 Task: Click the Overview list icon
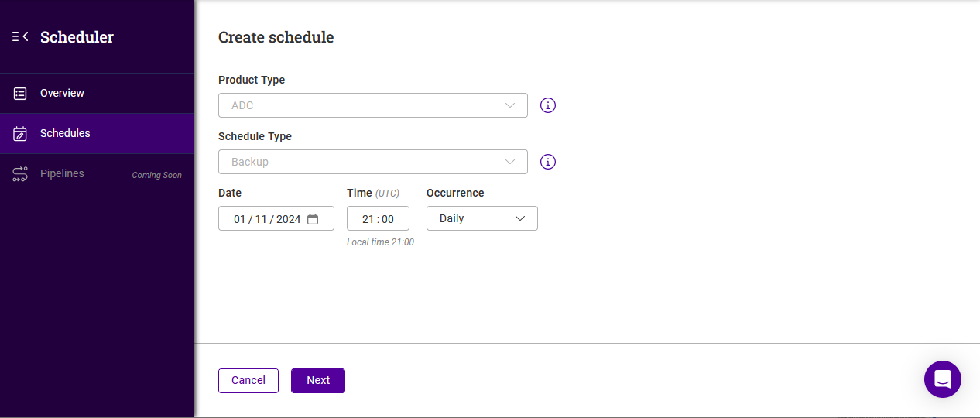click(x=21, y=93)
